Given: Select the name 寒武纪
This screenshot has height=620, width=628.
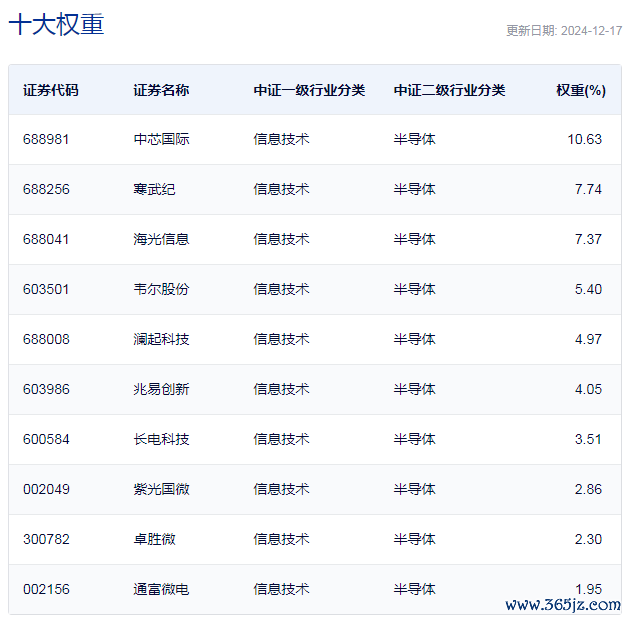Looking at the screenshot, I should click(154, 189).
